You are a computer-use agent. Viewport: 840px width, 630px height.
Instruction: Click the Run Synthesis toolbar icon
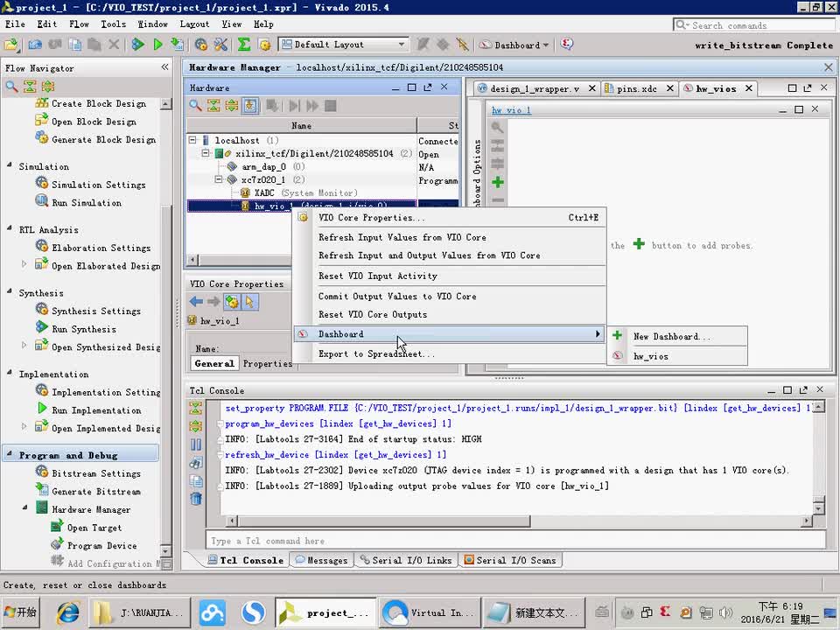coord(138,45)
